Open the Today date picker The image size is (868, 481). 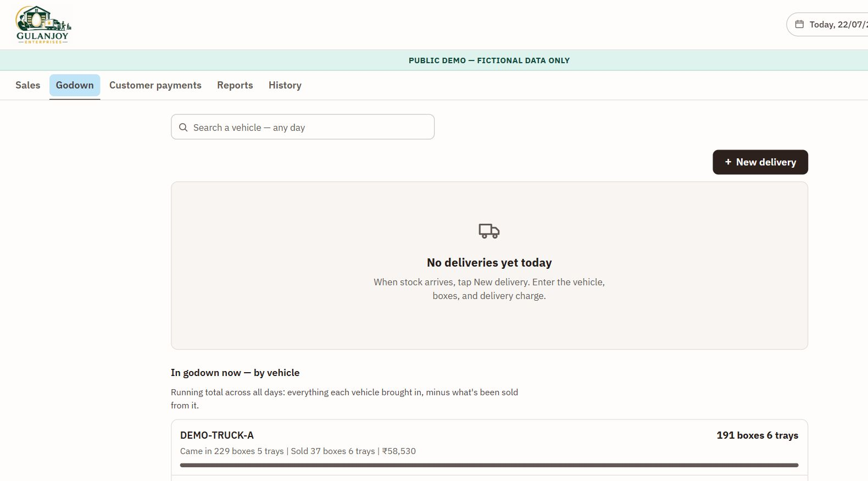click(x=827, y=24)
